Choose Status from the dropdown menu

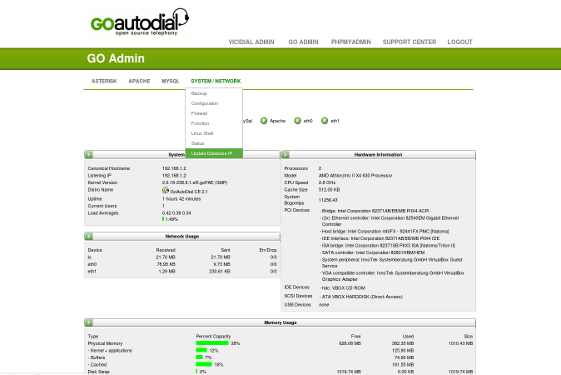(x=214, y=143)
